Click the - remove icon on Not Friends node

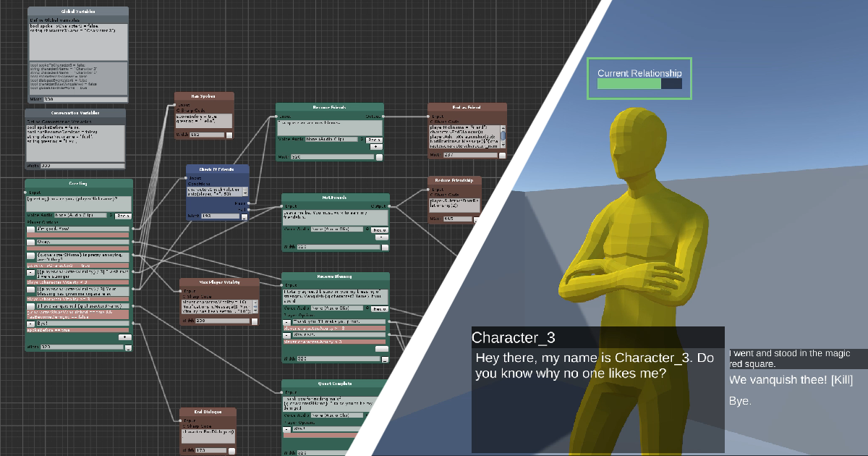click(382, 237)
